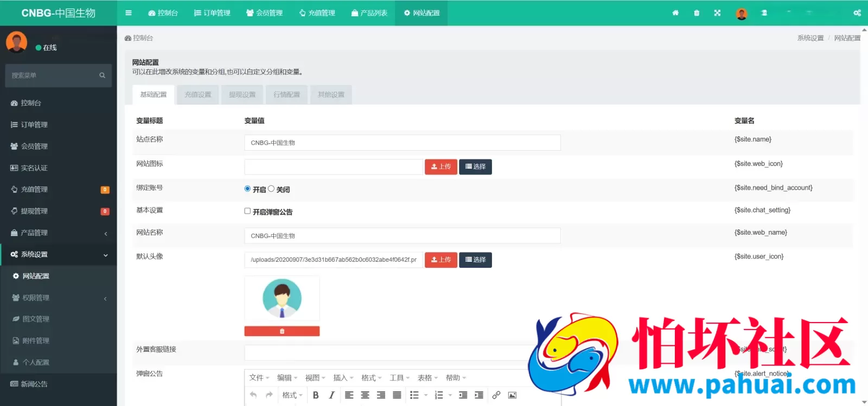Expand the 权限管理 sidebar submenu
Screen dimensions: 868x406
coord(59,298)
